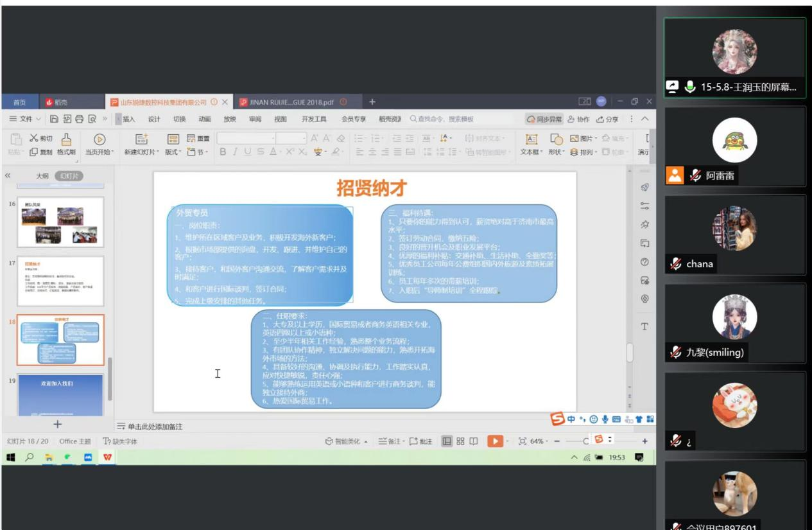
Task: Click the 协作 collaboration button
Action: (578, 119)
